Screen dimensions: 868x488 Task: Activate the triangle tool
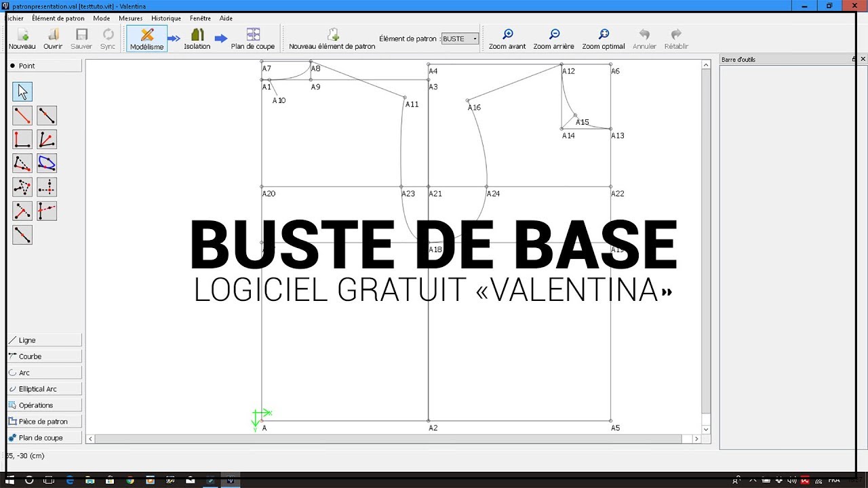pyautogui.click(x=22, y=187)
